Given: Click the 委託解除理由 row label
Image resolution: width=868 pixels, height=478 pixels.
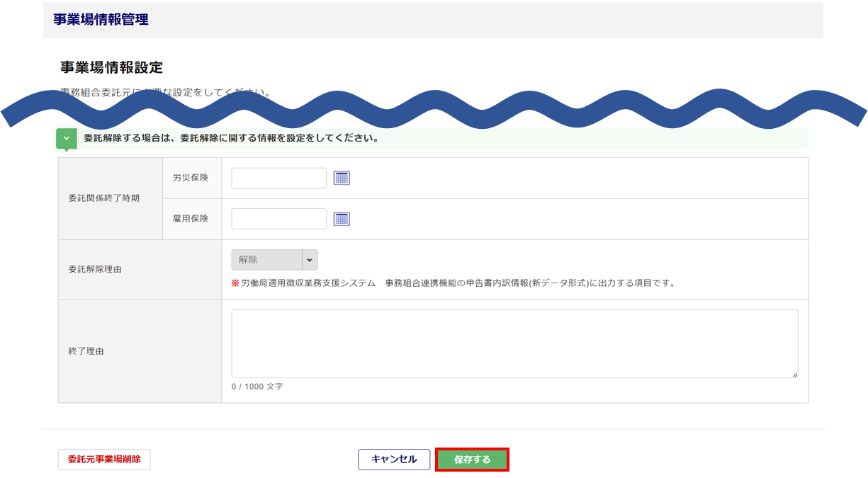Looking at the screenshot, I should tap(95, 270).
